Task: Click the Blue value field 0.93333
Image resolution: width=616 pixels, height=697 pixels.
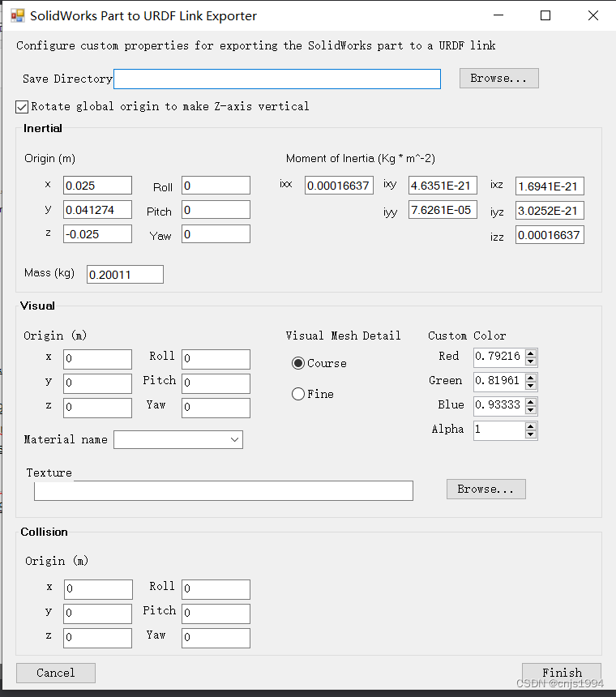Action: click(x=499, y=406)
